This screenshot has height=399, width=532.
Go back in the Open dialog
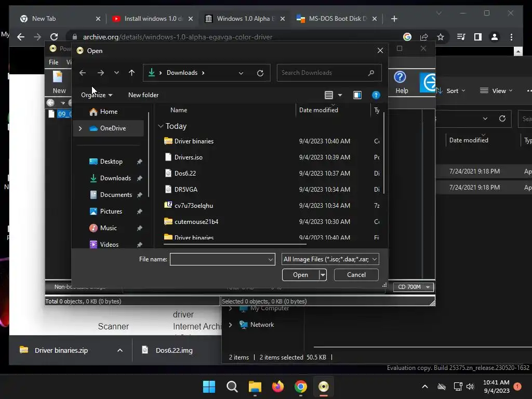(83, 73)
